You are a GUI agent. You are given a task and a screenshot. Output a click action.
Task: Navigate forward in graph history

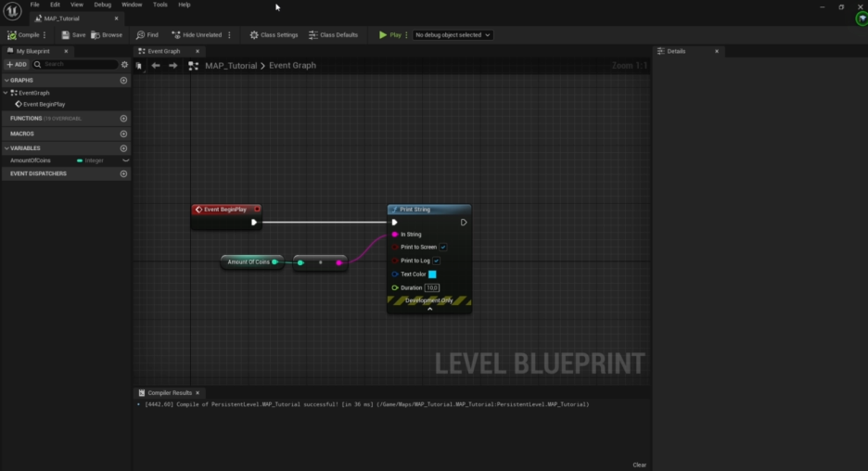click(173, 66)
